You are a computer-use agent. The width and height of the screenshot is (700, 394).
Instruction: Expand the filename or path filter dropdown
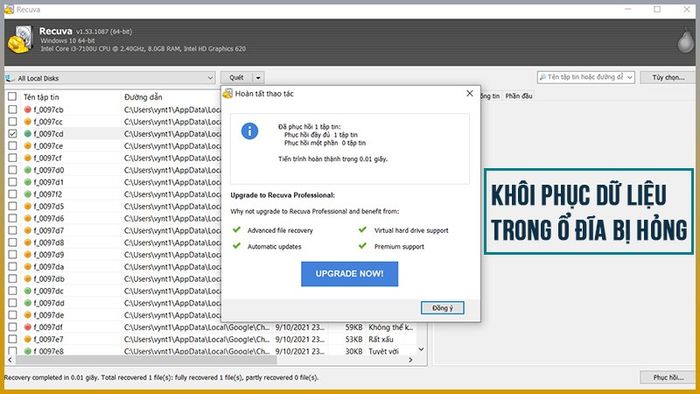[629, 77]
